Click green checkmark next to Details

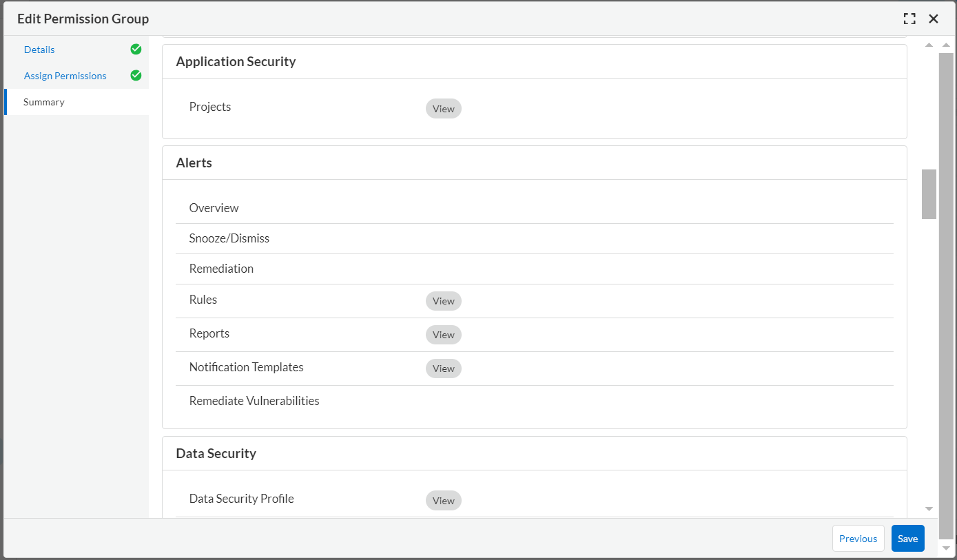(x=136, y=49)
